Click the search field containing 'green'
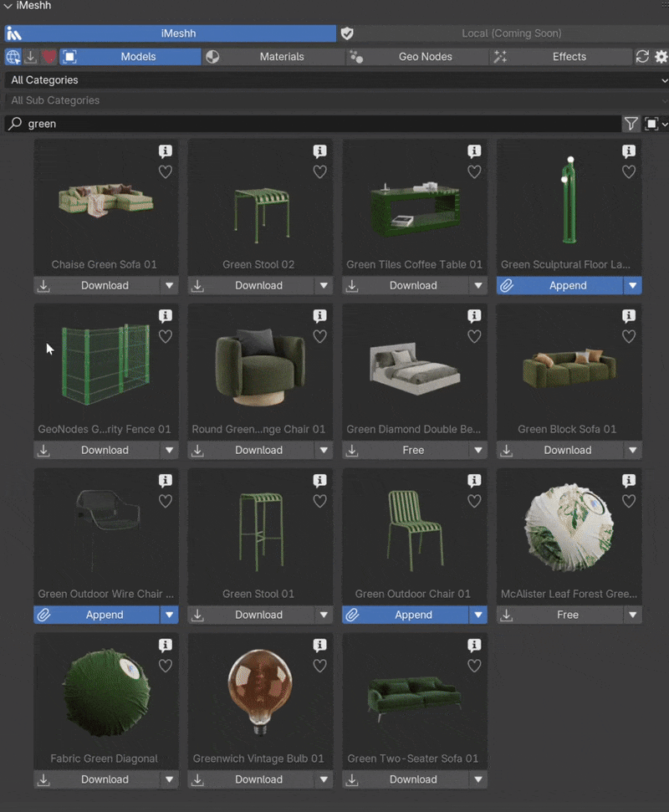669x812 pixels. pos(318,124)
